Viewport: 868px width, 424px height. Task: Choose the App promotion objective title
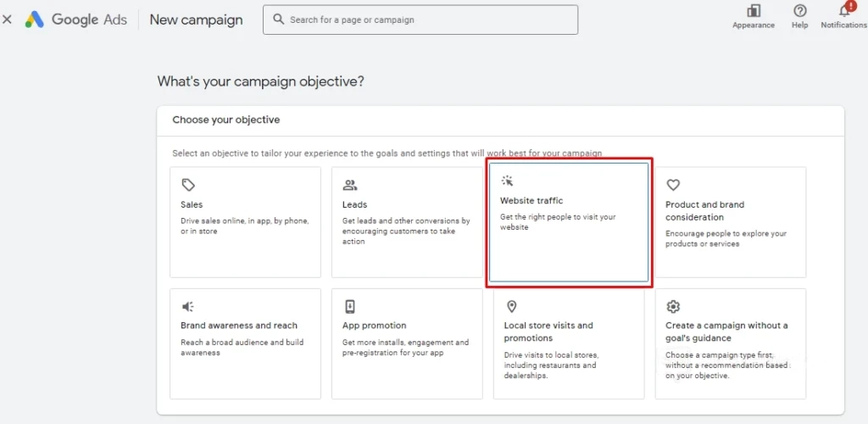[x=374, y=326]
